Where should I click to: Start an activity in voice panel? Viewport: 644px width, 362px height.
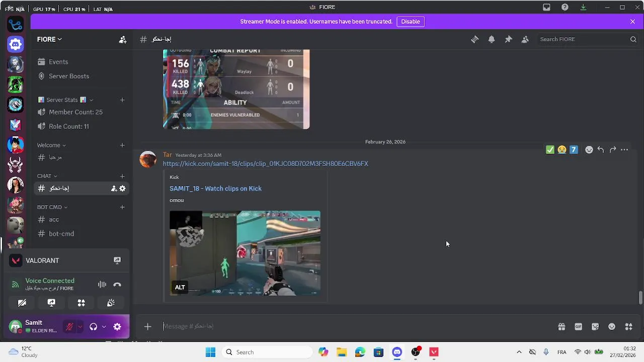[81, 303]
